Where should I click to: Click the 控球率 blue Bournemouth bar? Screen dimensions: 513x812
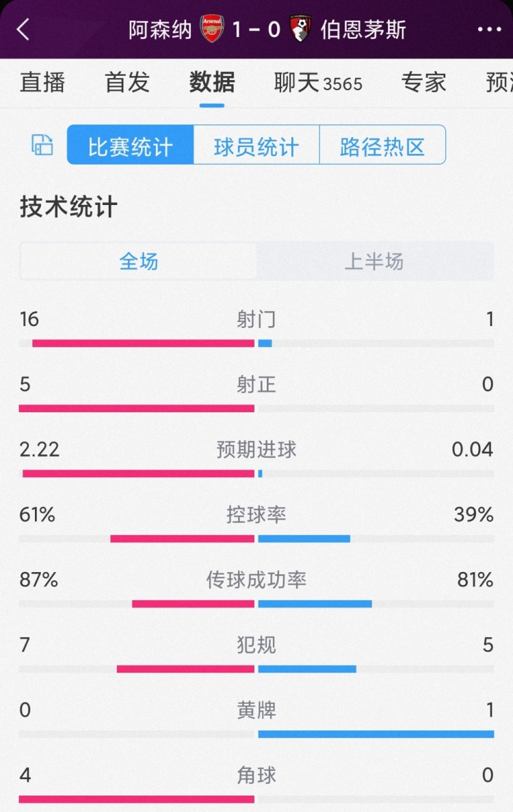(x=304, y=539)
